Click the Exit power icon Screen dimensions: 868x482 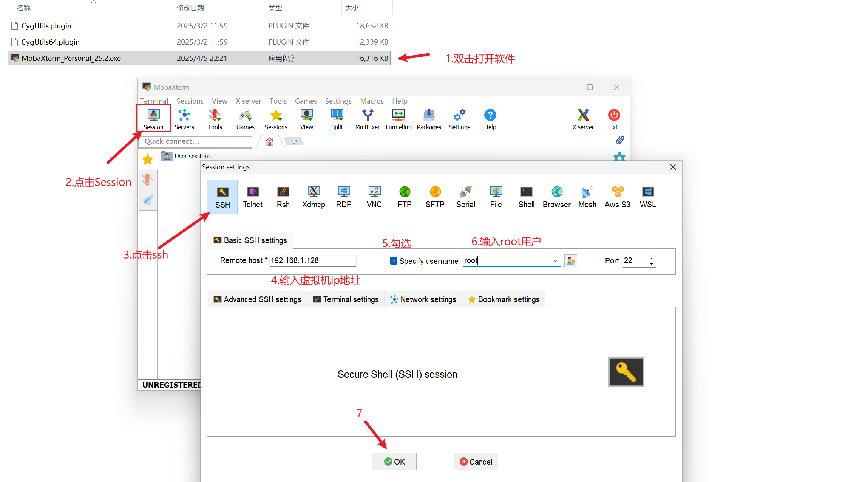click(x=614, y=119)
